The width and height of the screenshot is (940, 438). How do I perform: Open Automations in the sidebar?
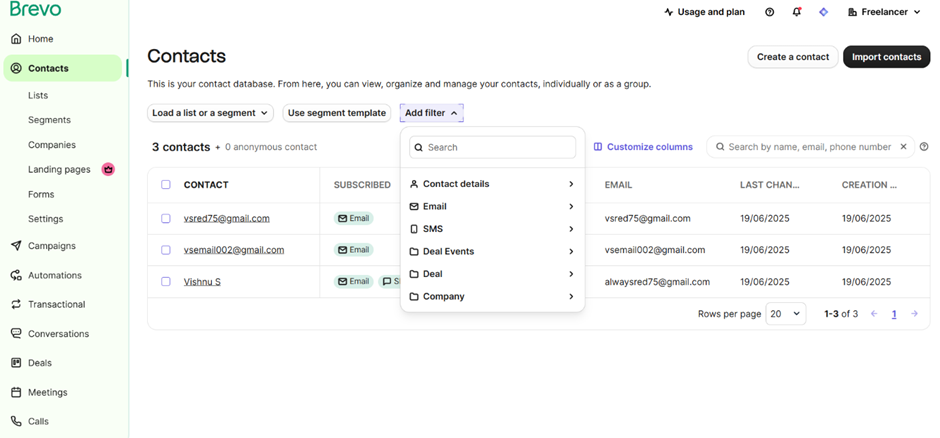pos(54,275)
